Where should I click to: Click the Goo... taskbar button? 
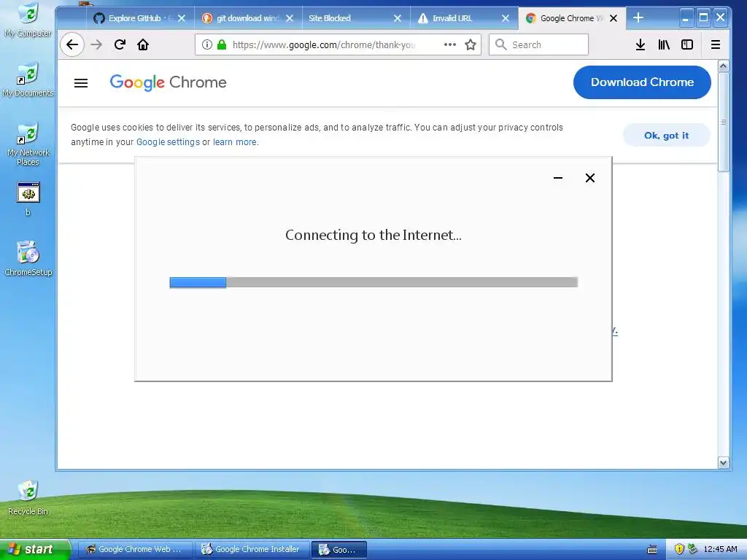pyautogui.click(x=338, y=550)
